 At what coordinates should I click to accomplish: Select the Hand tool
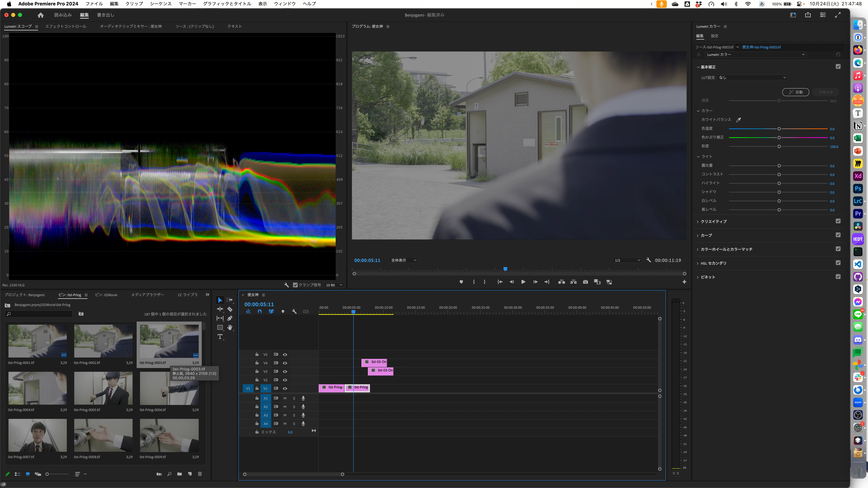[x=230, y=327]
